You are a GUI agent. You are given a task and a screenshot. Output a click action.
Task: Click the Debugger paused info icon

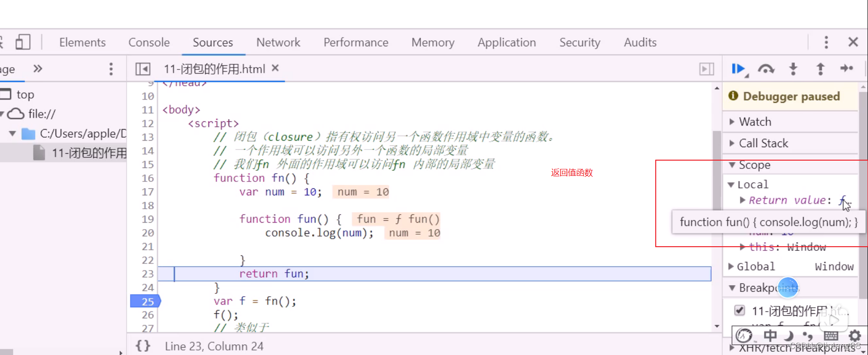[733, 96]
